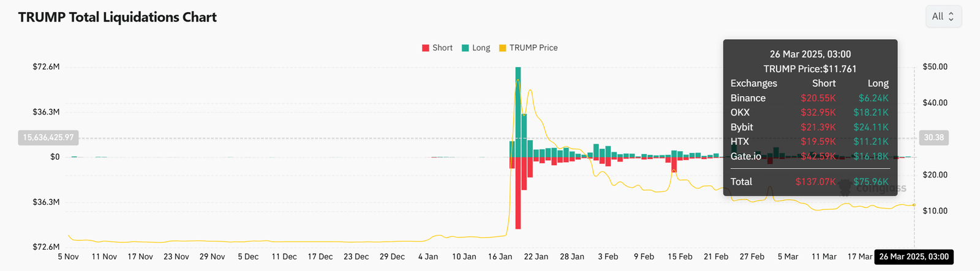Click the 15,636,425.97 crosshair value label
Image resolution: width=980 pixels, height=271 pixels.
coord(48,138)
